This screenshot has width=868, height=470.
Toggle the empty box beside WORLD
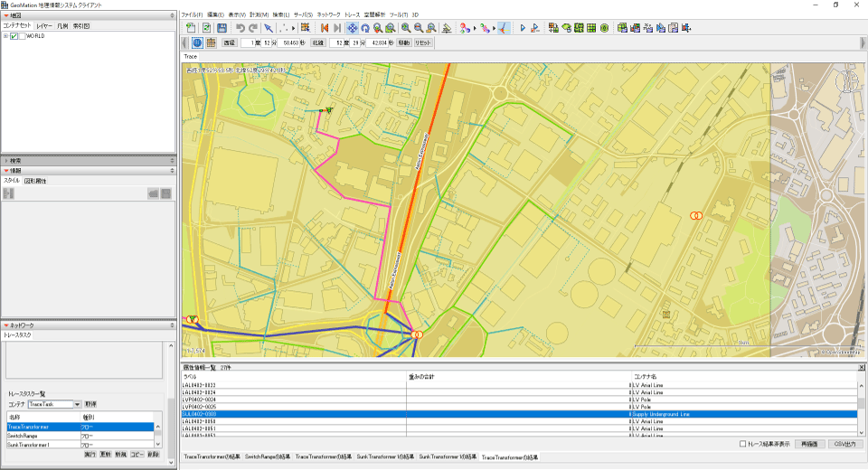pos(23,36)
